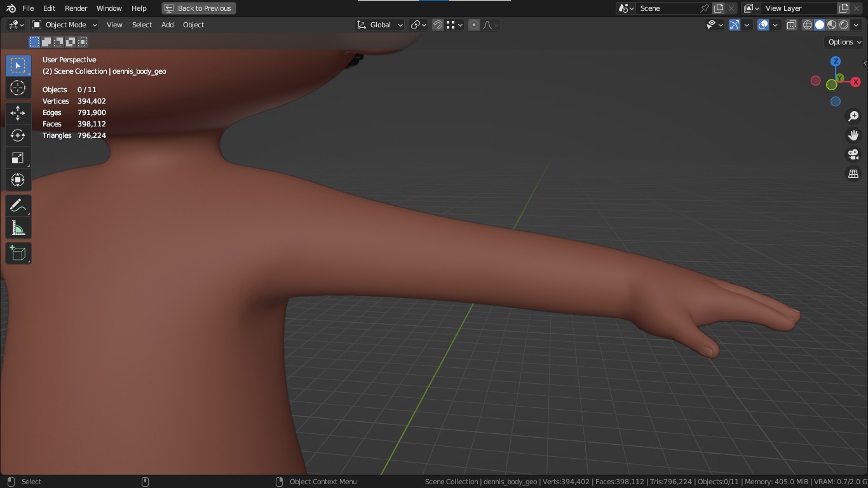Select the Add Cube tool
This screenshot has height=488, width=868.
(18, 254)
